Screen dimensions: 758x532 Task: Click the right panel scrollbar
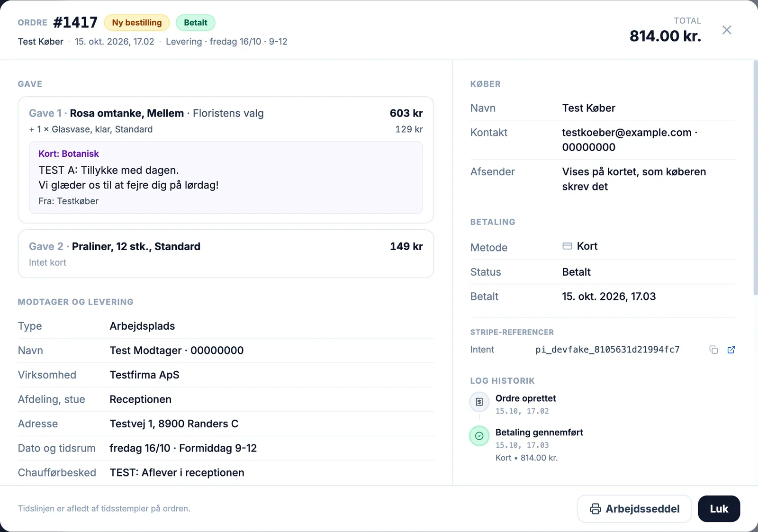(755, 178)
